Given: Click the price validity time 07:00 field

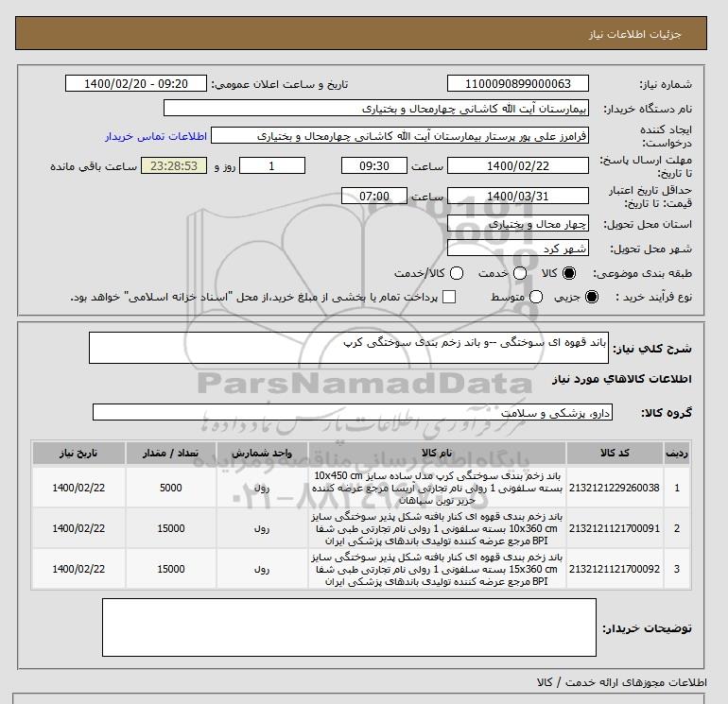Looking at the screenshot, I should (x=374, y=196).
